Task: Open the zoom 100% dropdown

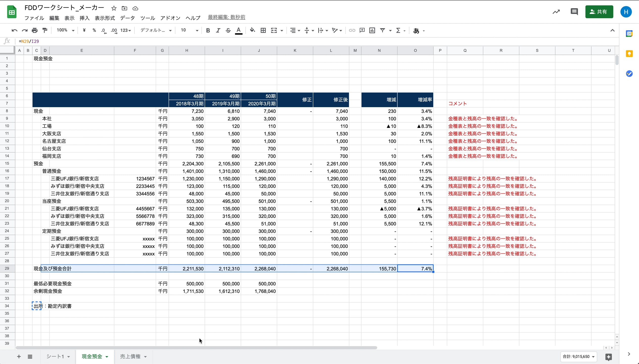Action: click(65, 30)
